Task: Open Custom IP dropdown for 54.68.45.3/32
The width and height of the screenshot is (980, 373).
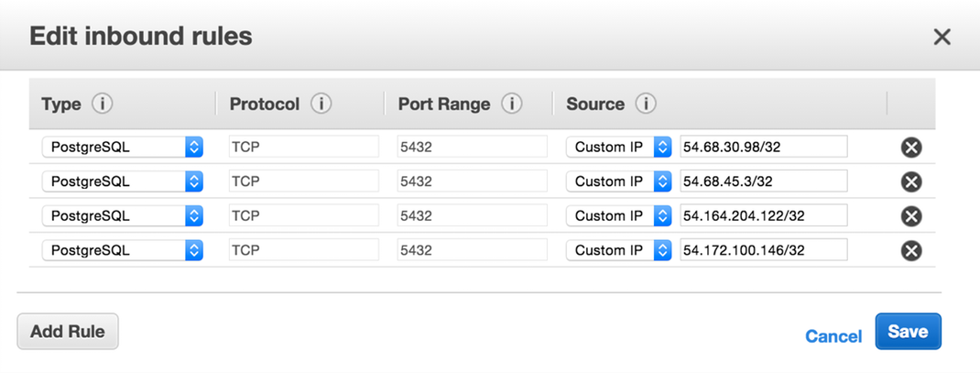Action: point(618,181)
